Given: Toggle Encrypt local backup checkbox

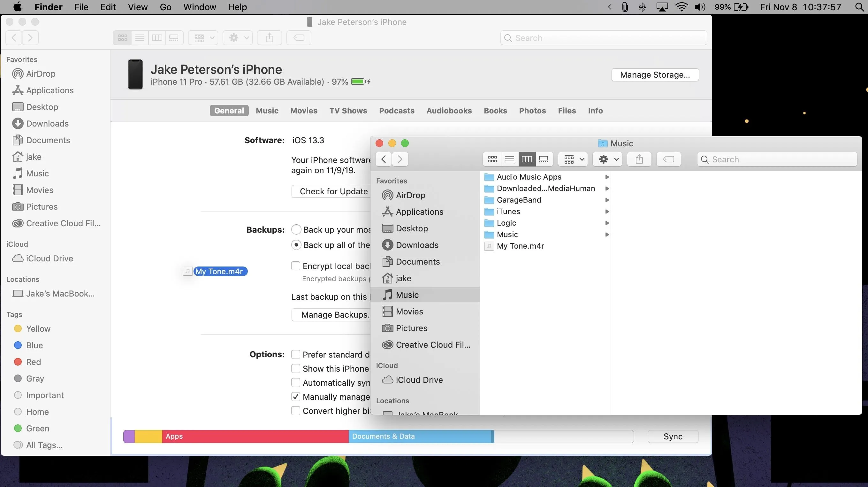Looking at the screenshot, I should [x=295, y=266].
